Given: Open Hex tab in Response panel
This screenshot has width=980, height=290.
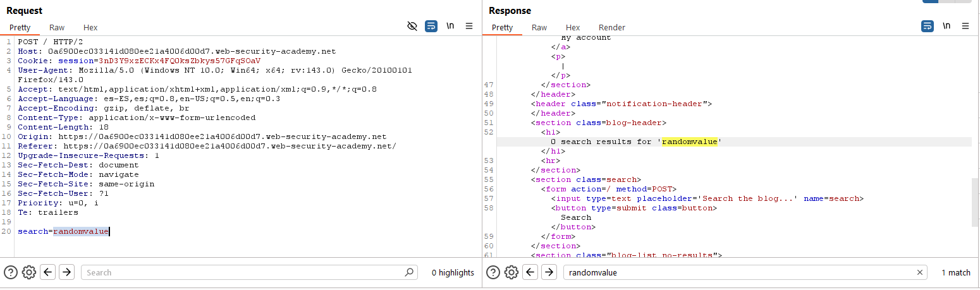Looking at the screenshot, I should click(x=573, y=28).
